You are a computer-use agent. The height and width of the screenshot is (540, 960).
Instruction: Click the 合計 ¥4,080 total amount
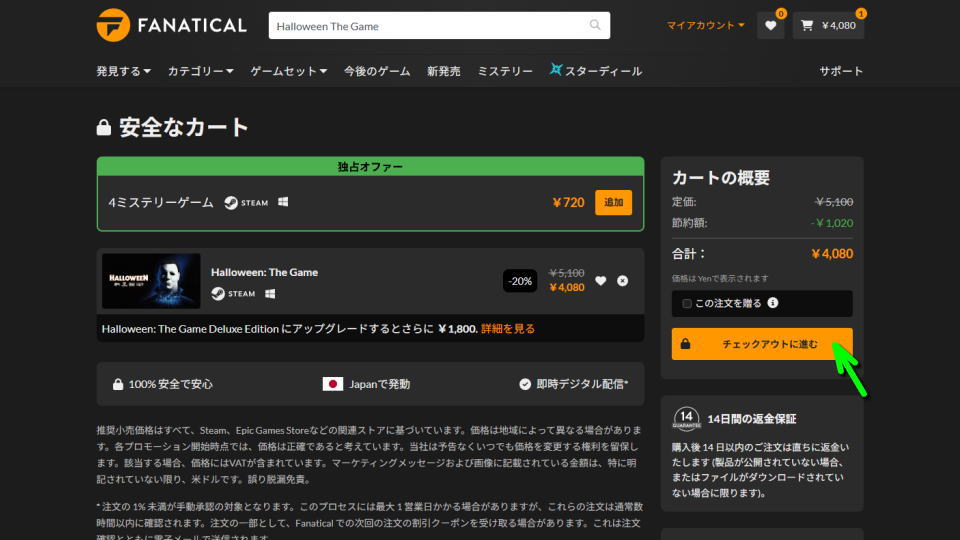(x=831, y=253)
